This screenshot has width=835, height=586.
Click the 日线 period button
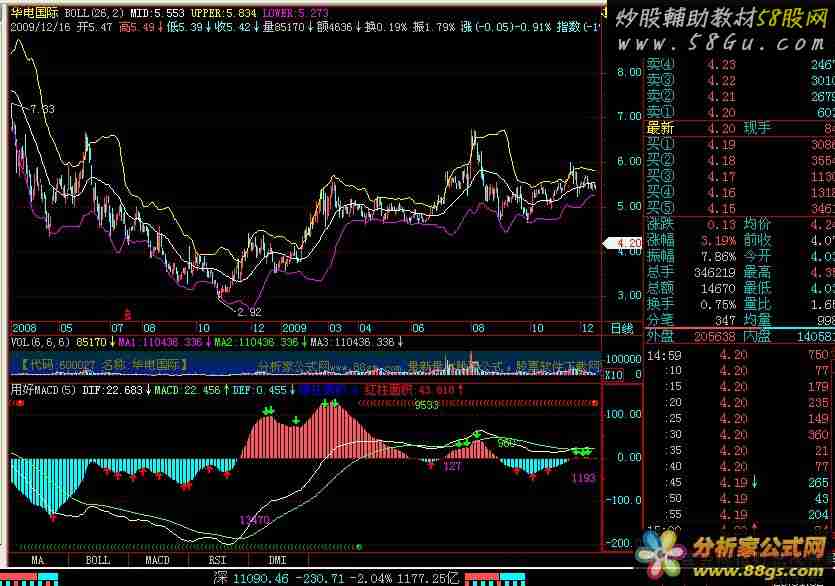(622, 328)
